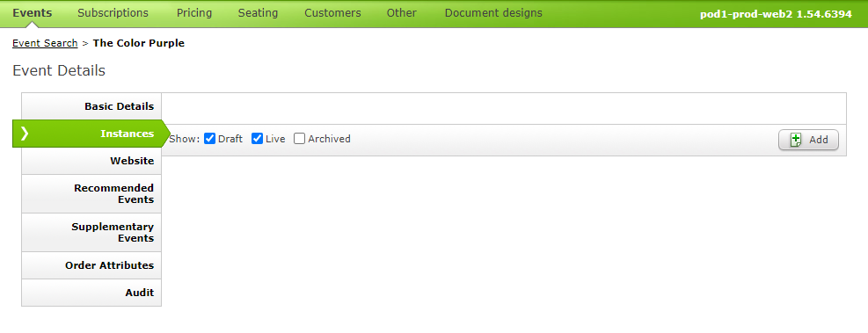The height and width of the screenshot is (333, 868).
Task: Select the Recommended Events tab
Action: [91, 193]
